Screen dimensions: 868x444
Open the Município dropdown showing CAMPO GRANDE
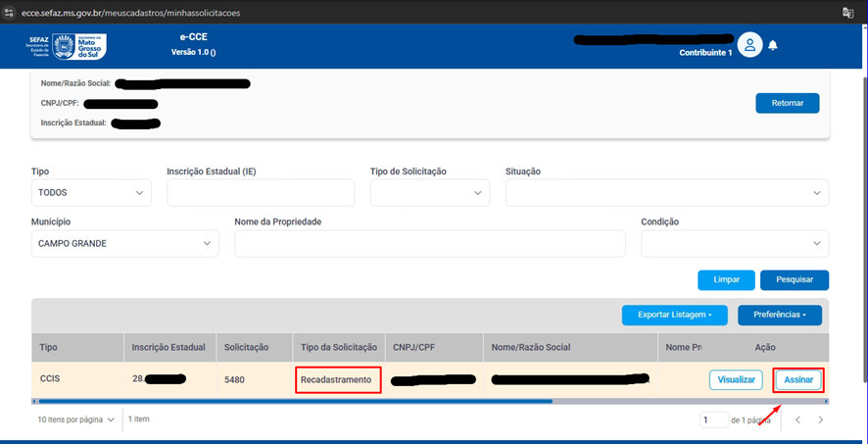[x=124, y=243]
